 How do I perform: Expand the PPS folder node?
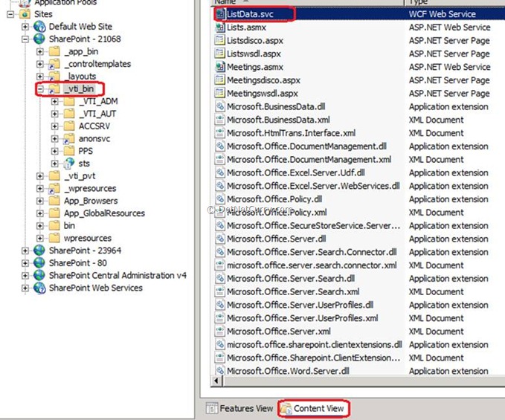[x=55, y=151]
